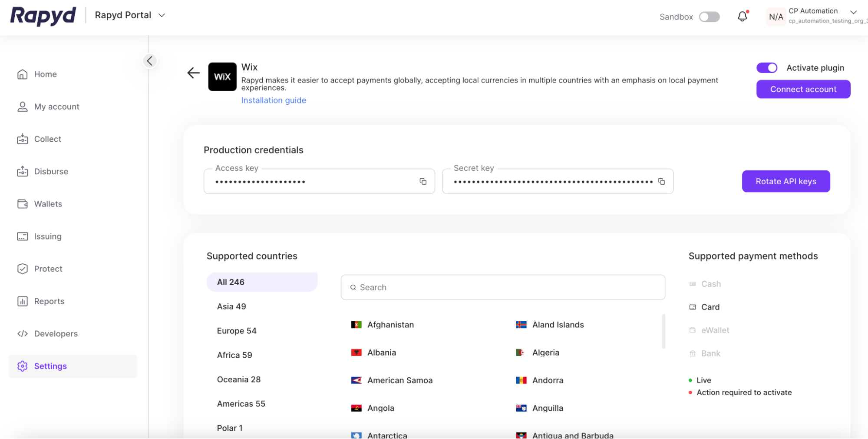This screenshot has height=439, width=868.
Task: Copy the Secret key value
Action: [x=661, y=182]
